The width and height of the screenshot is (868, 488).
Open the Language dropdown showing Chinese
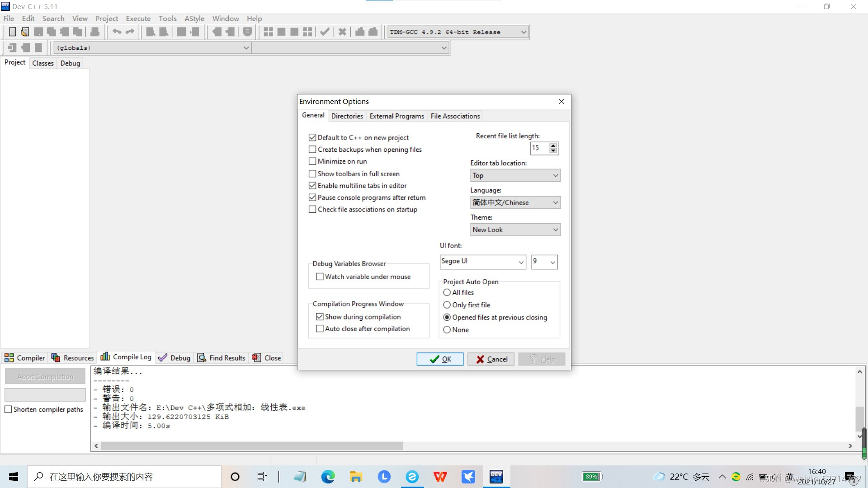[x=515, y=202]
